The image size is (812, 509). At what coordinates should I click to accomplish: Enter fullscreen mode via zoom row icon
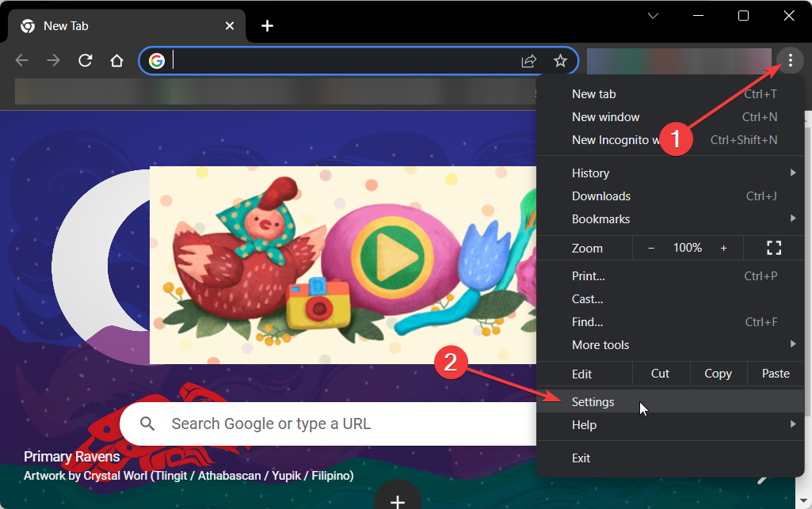(774, 248)
